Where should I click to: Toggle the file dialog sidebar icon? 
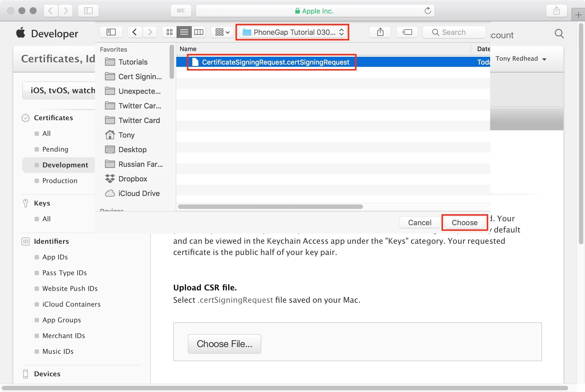111,32
